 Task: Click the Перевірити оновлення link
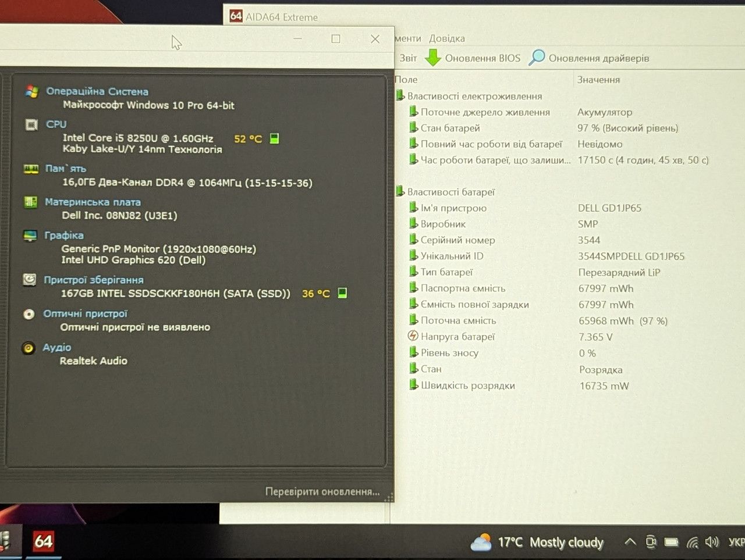coord(322,492)
